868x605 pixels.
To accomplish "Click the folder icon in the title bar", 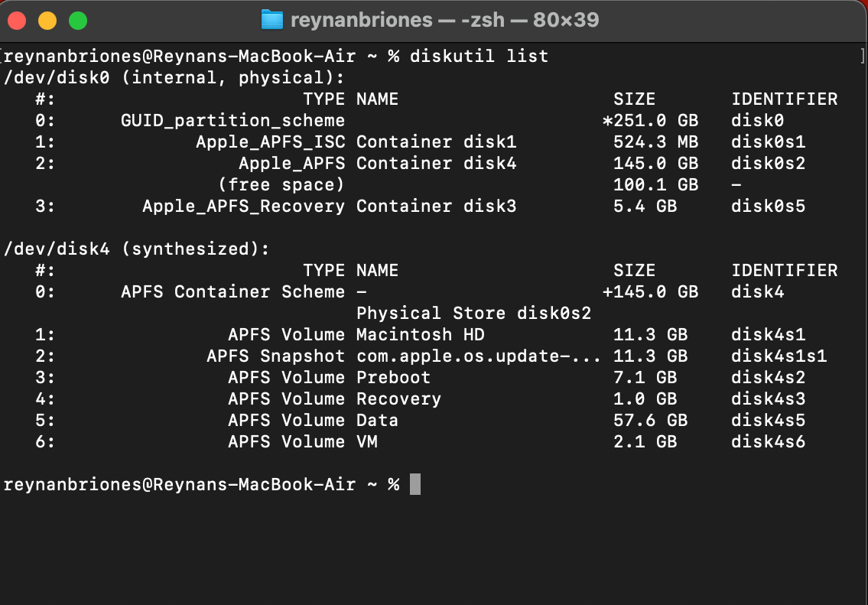I will [271, 20].
